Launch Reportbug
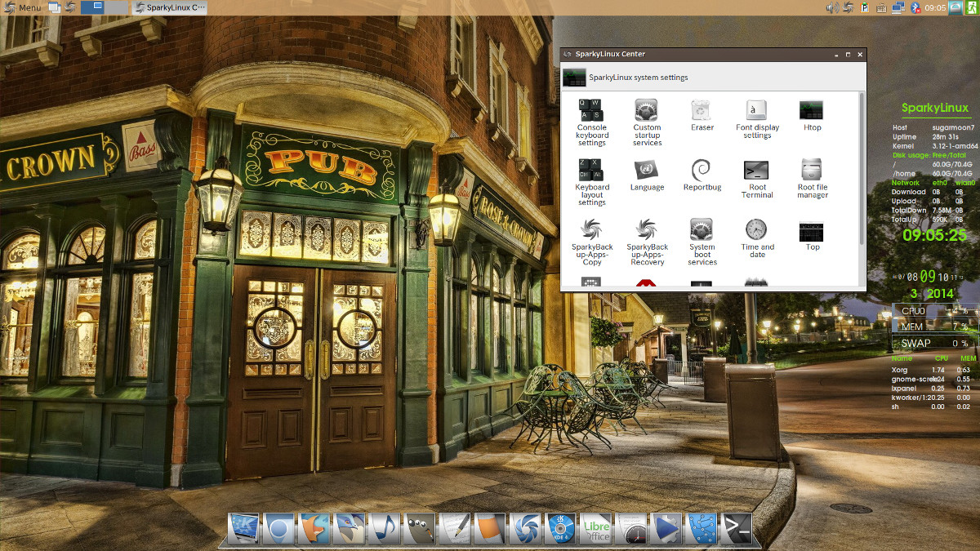Viewport: 980px width, 551px height. tap(702, 176)
